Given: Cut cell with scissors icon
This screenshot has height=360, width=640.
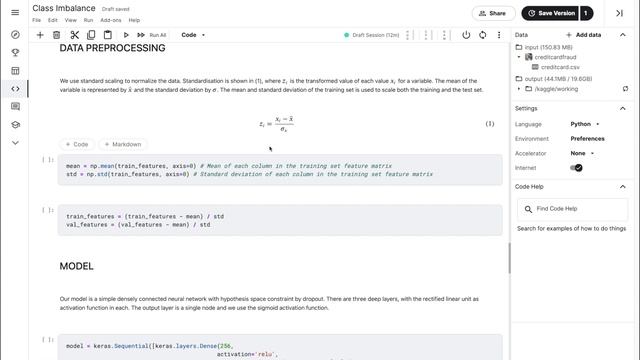Looking at the screenshot, I should [x=74, y=35].
